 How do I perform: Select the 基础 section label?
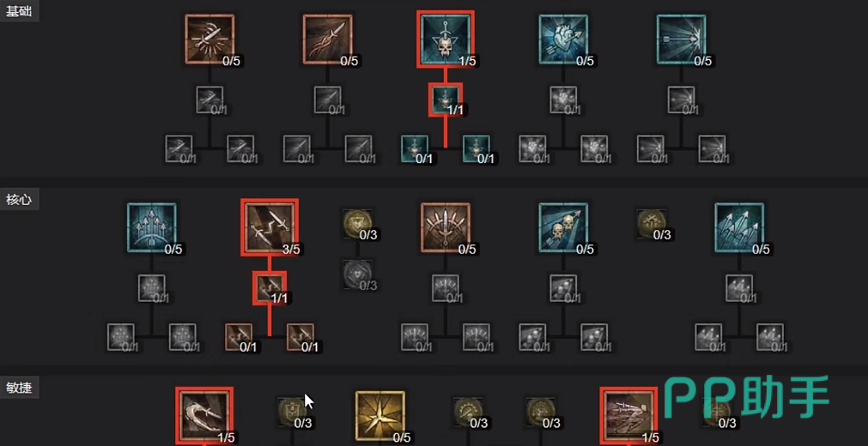(x=19, y=12)
